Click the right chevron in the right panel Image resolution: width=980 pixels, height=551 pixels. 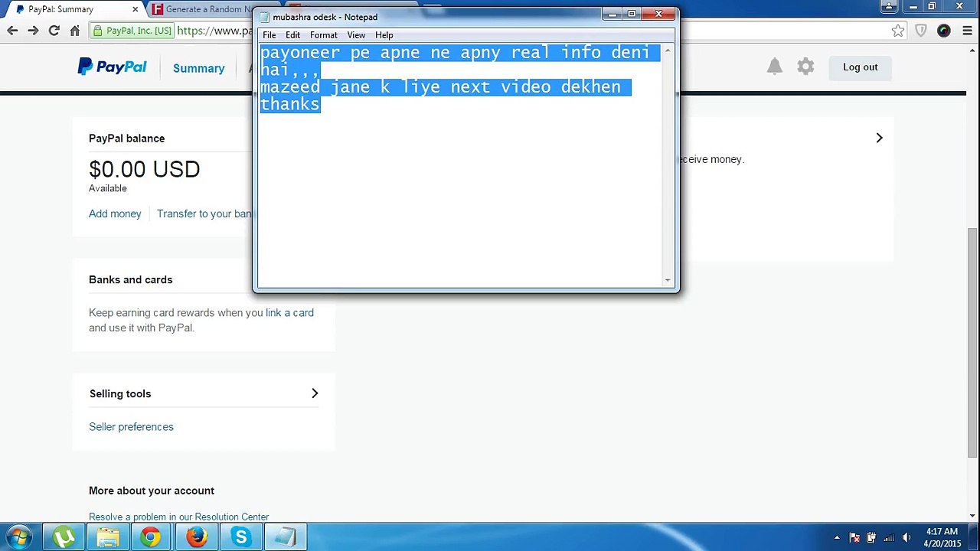(879, 138)
